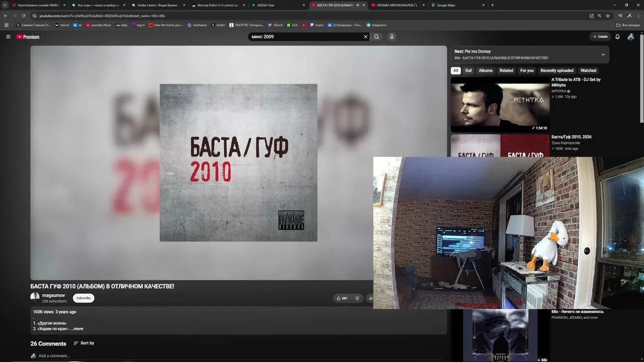This screenshot has height=362, width=644.
Task: Open tab search dropdown arrow
Action: 6,5
